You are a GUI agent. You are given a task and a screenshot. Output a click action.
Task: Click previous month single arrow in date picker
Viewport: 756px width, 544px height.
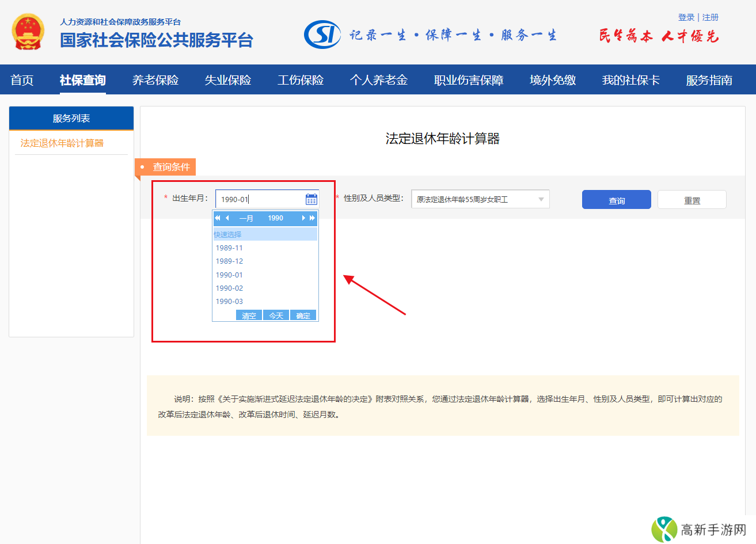click(227, 218)
